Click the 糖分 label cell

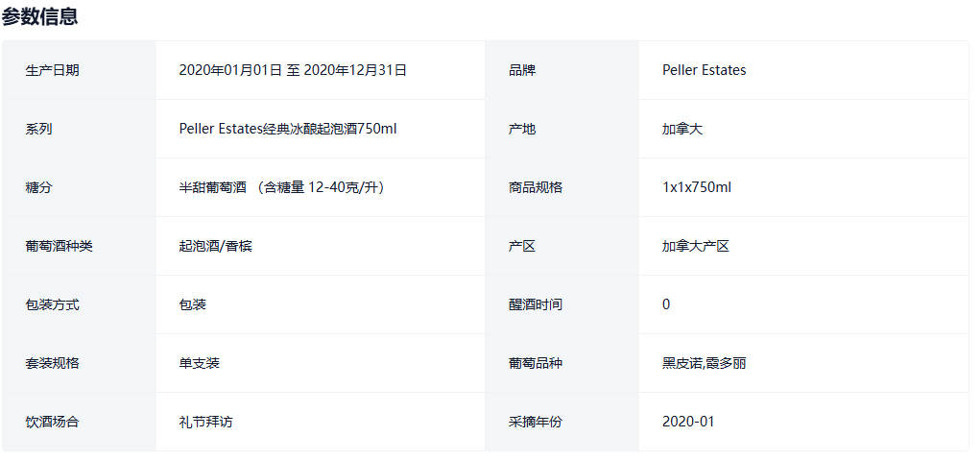click(x=39, y=187)
